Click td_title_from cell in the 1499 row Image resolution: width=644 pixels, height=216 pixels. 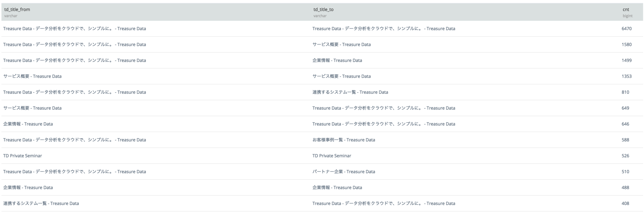[74, 60]
